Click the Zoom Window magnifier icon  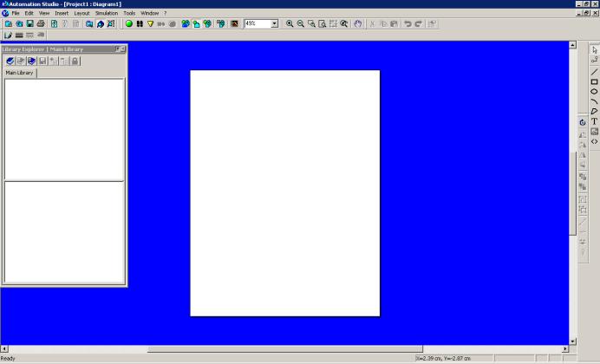(311, 23)
